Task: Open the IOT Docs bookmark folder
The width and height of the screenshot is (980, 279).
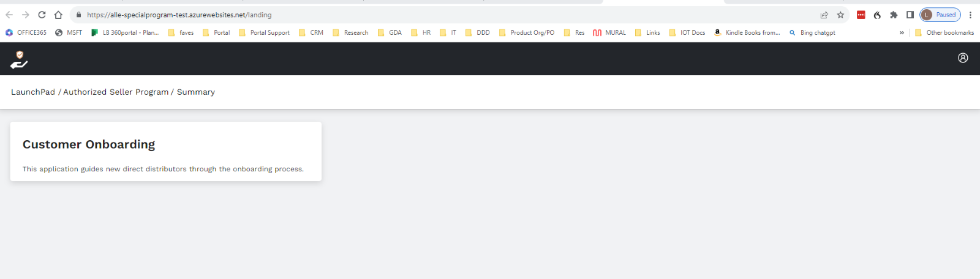Action: click(687, 32)
